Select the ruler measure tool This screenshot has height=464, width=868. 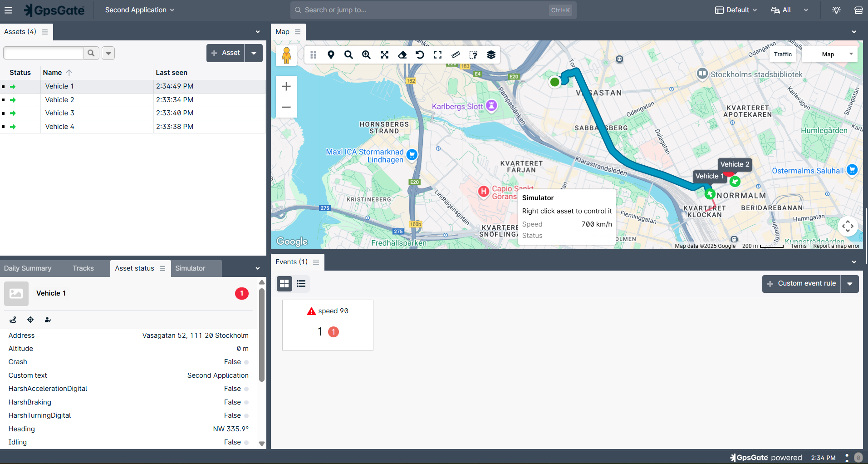point(456,55)
